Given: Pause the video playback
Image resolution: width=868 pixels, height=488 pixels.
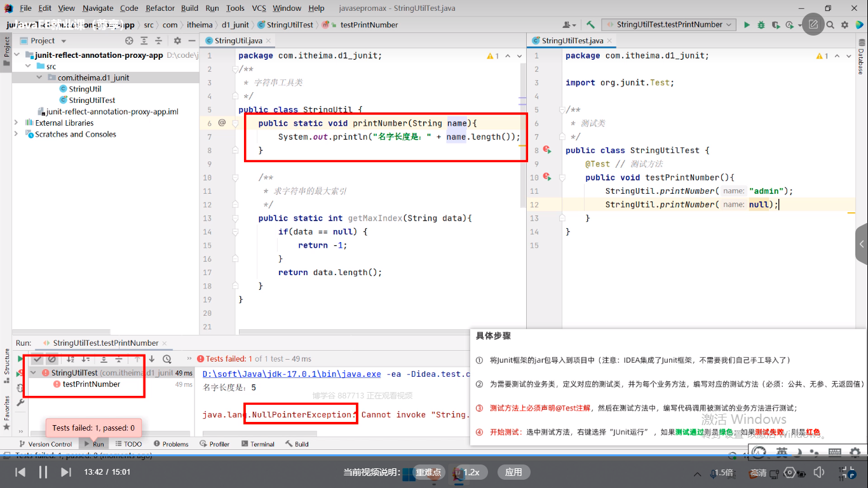Looking at the screenshot, I should tap(43, 472).
